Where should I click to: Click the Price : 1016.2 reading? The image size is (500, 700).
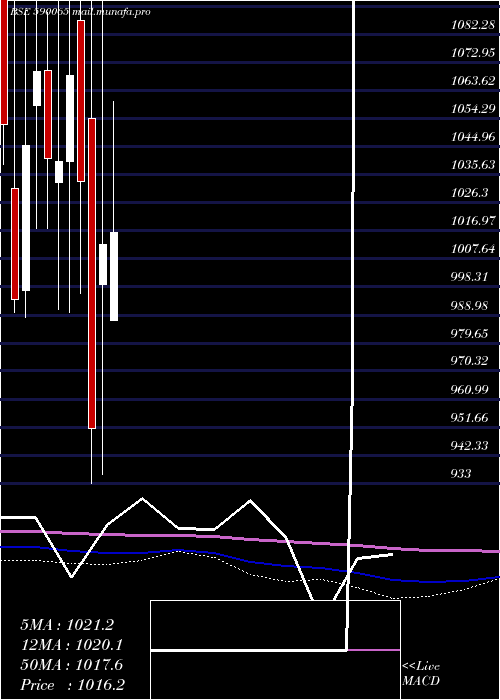(x=72, y=685)
